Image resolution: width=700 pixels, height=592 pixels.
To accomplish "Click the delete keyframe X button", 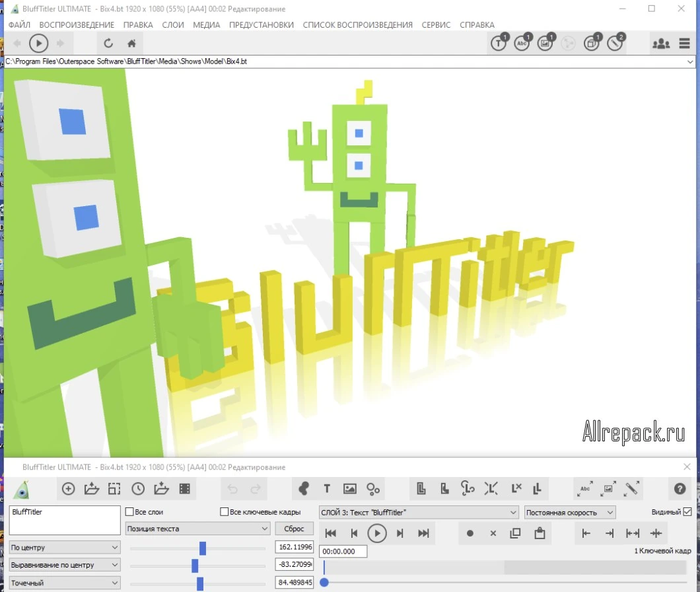I will (493, 533).
